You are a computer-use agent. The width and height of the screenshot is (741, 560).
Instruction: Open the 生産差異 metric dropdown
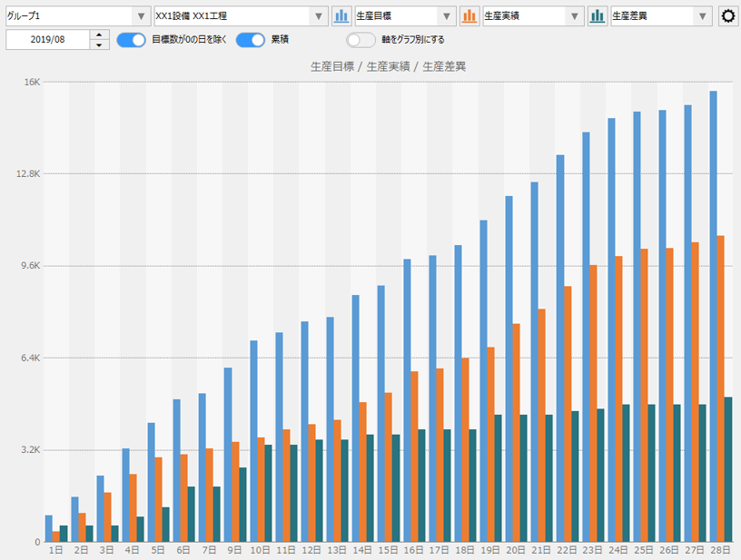(705, 15)
